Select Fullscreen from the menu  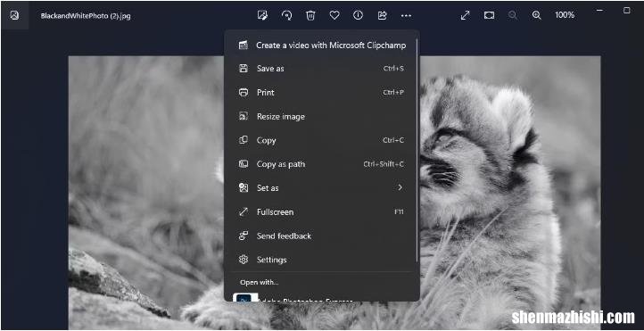(x=322, y=212)
